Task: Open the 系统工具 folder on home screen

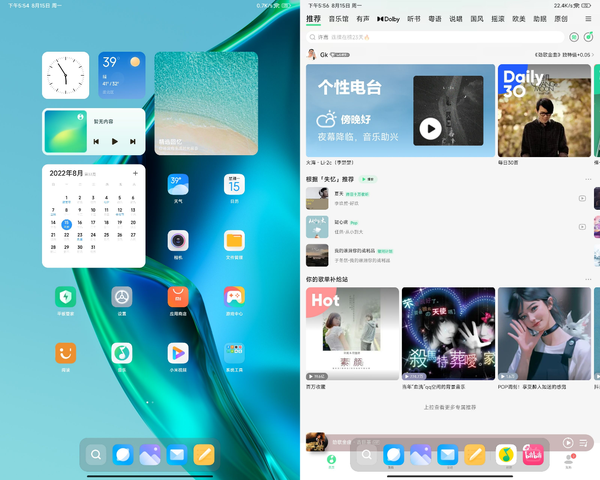Action: tap(234, 353)
